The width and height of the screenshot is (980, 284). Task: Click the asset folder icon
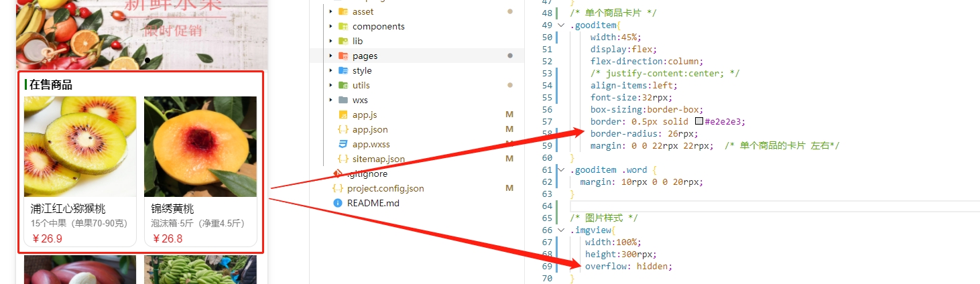click(343, 11)
